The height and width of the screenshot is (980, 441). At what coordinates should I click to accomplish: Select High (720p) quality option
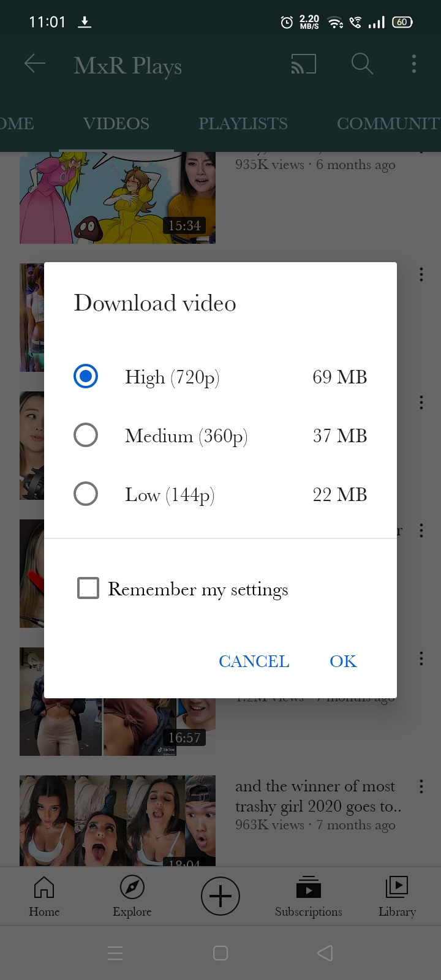(86, 376)
